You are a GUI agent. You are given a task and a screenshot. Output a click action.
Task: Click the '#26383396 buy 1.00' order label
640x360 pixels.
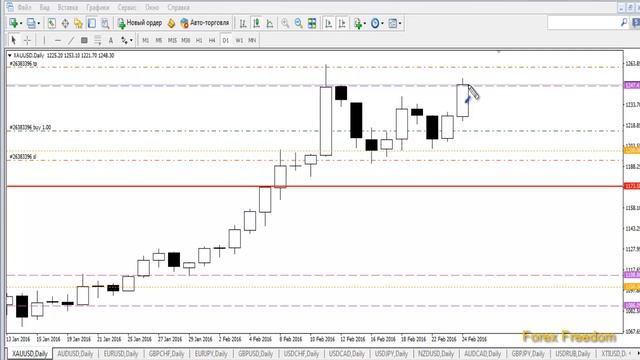pos(31,128)
